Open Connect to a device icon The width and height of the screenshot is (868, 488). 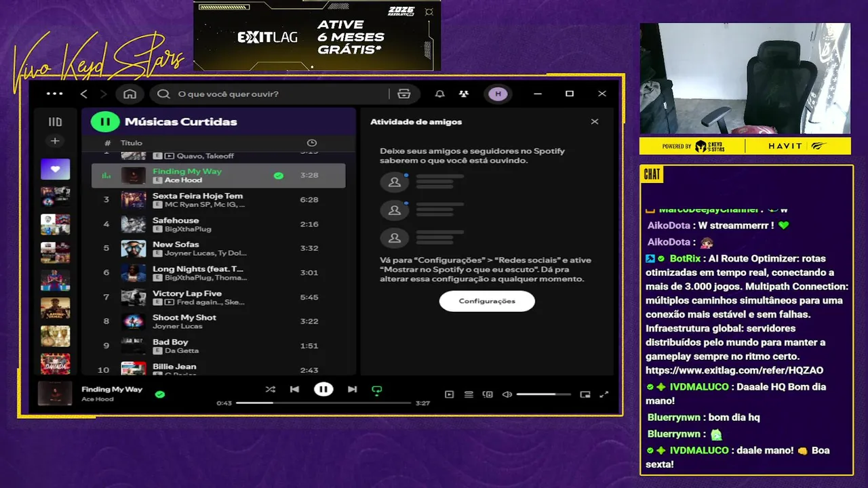488,394
